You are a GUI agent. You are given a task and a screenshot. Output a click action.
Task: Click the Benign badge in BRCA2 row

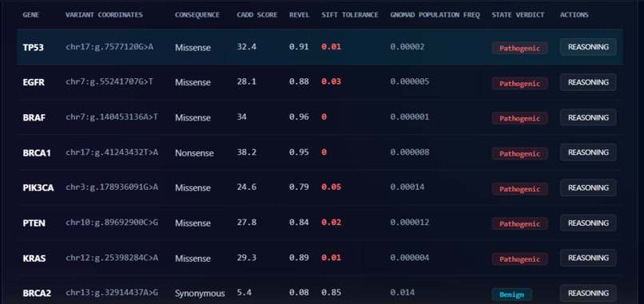[x=511, y=294]
